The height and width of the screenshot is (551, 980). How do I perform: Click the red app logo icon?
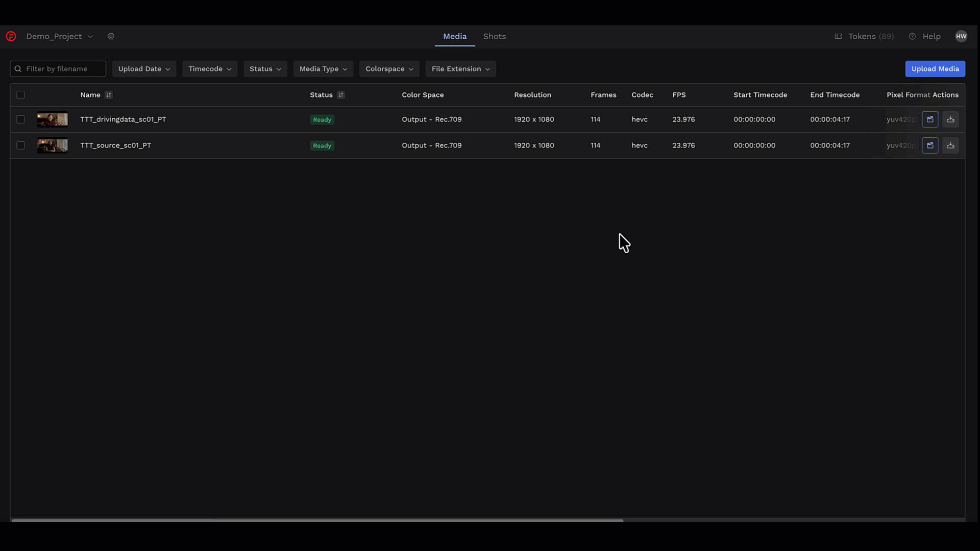coord(11,36)
